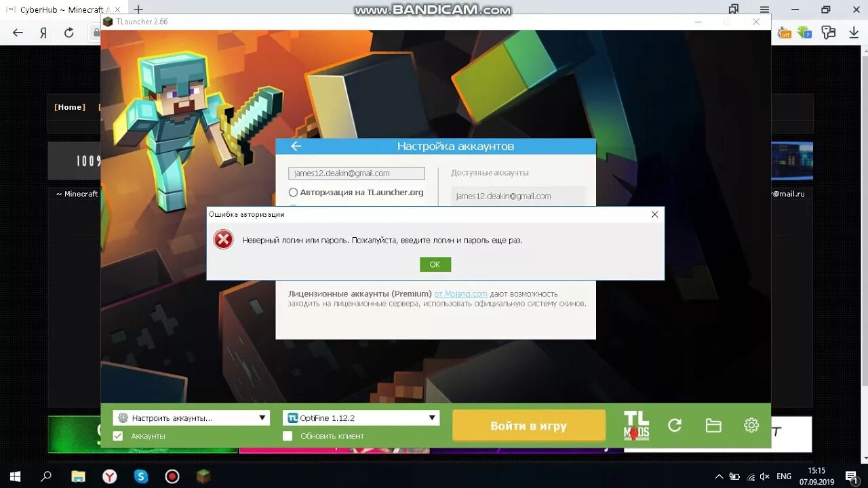The height and width of the screenshot is (488, 868).
Task: Open the OptiFine 1.12.2 version dropdown
Action: coord(361,418)
